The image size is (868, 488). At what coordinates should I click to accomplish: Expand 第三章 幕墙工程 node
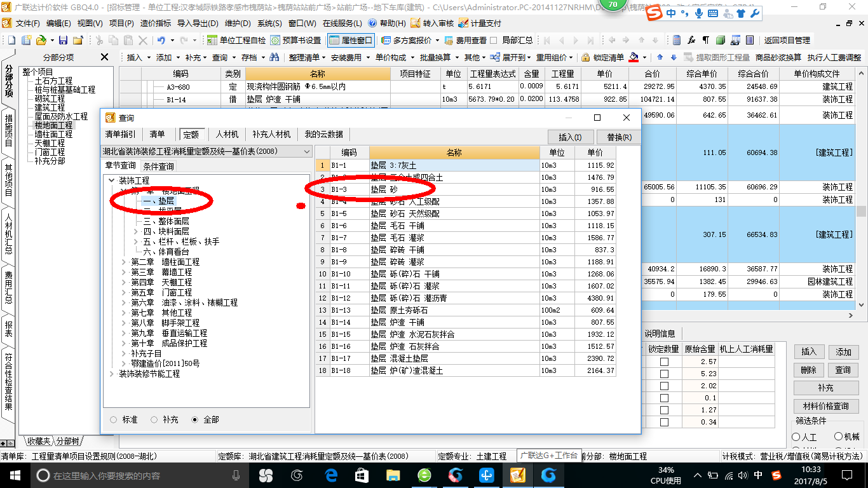(x=125, y=272)
